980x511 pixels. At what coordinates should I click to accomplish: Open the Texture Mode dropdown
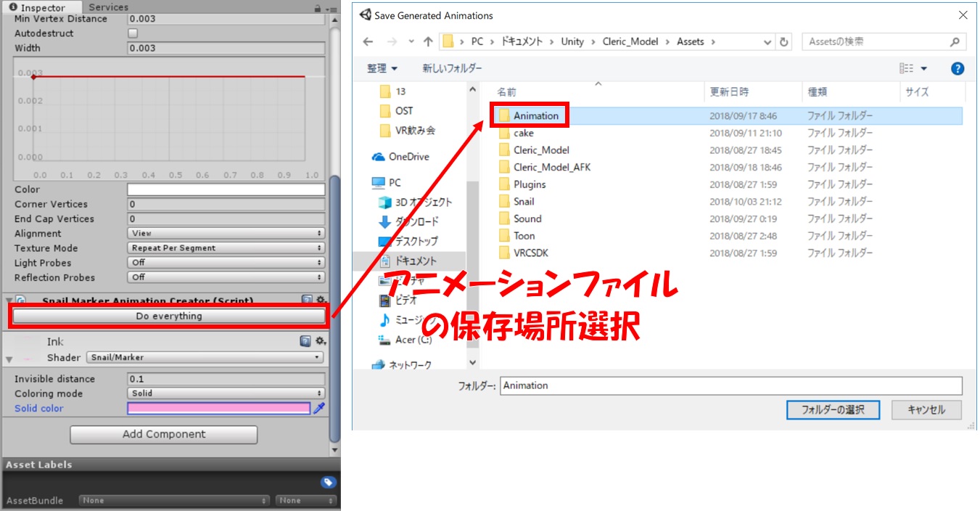pyautogui.click(x=226, y=248)
